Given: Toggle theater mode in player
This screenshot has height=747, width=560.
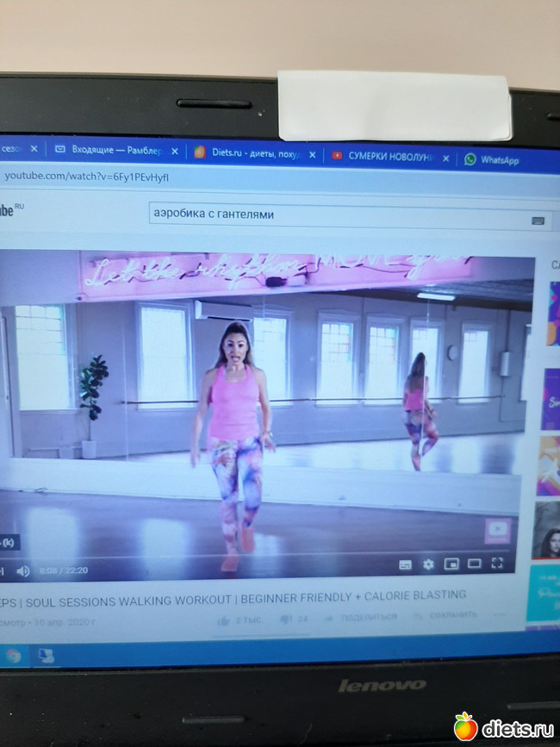Looking at the screenshot, I should click(474, 564).
